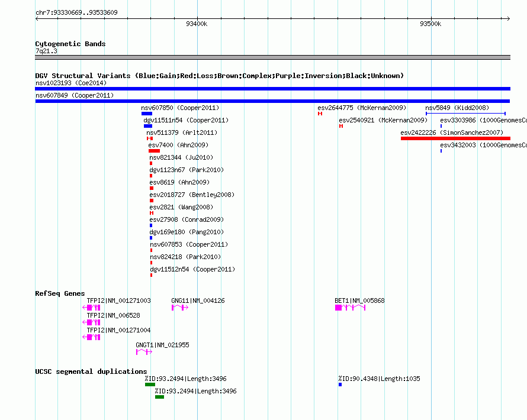Click TFPI2|NM_001271003 gene label
Viewport: 527px width, 420px height.
coord(118,301)
